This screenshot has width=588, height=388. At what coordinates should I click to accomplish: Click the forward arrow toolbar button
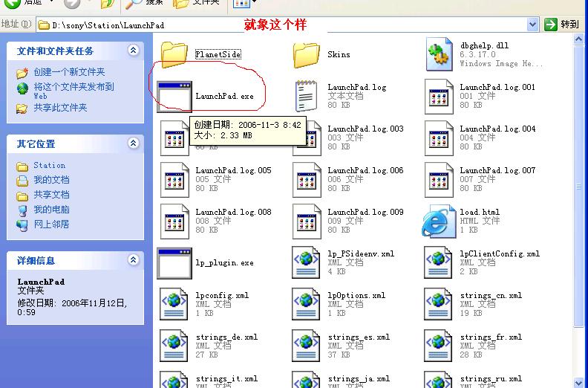pos(72,3)
